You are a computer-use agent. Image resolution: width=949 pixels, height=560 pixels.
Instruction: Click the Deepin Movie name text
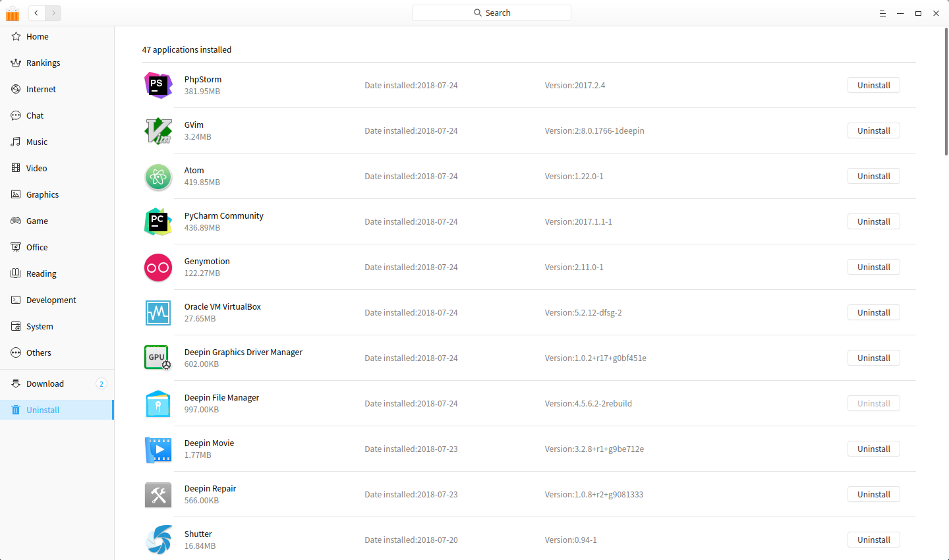click(x=209, y=443)
